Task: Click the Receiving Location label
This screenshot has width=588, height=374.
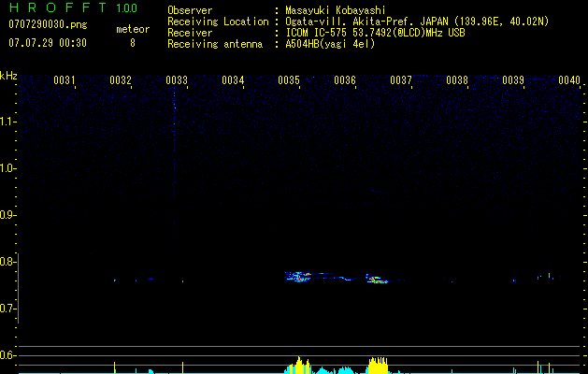Action: [x=218, y=22]
